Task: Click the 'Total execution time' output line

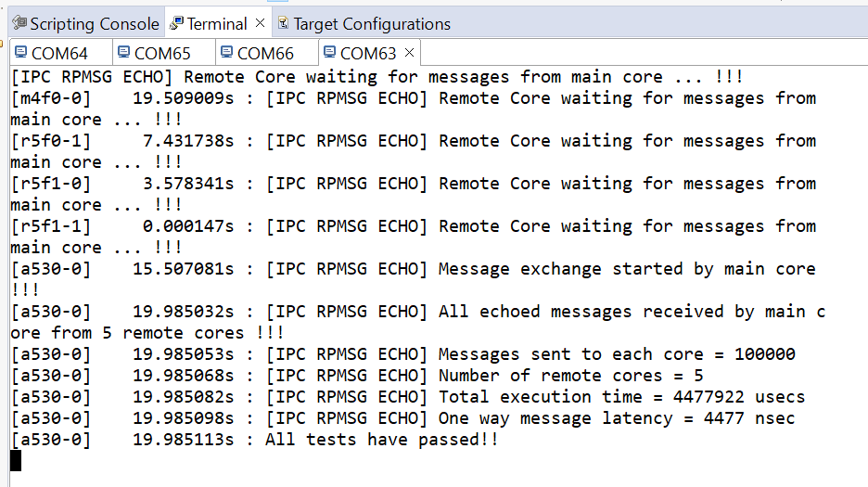Action: coord(408,397)
